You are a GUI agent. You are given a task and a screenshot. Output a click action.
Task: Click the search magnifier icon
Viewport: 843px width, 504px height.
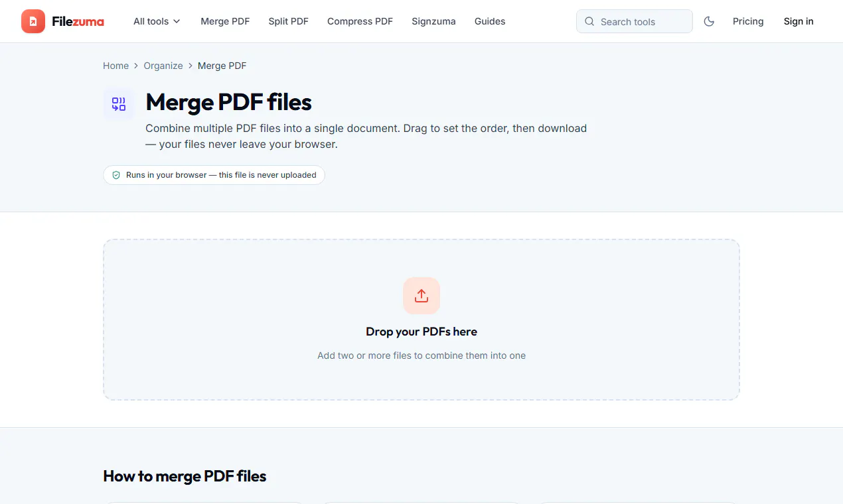(589, 21)
